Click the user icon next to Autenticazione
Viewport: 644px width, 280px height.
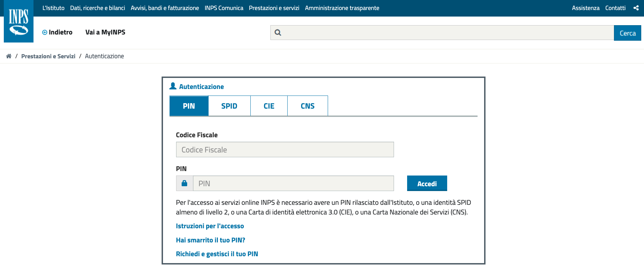pos(173,86)
